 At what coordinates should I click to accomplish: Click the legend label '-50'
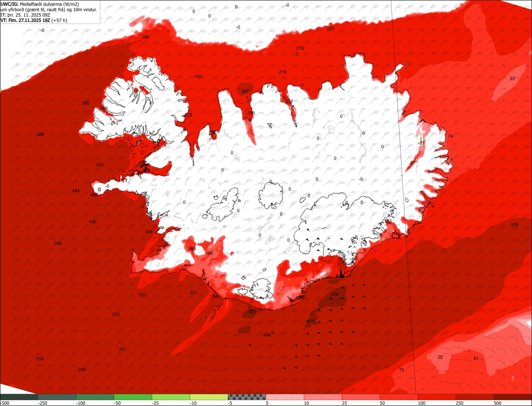click(118, 403)
